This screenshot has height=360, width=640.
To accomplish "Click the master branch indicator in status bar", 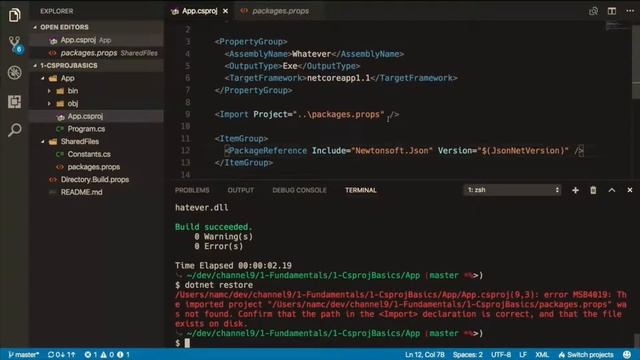I will point(24,354).
